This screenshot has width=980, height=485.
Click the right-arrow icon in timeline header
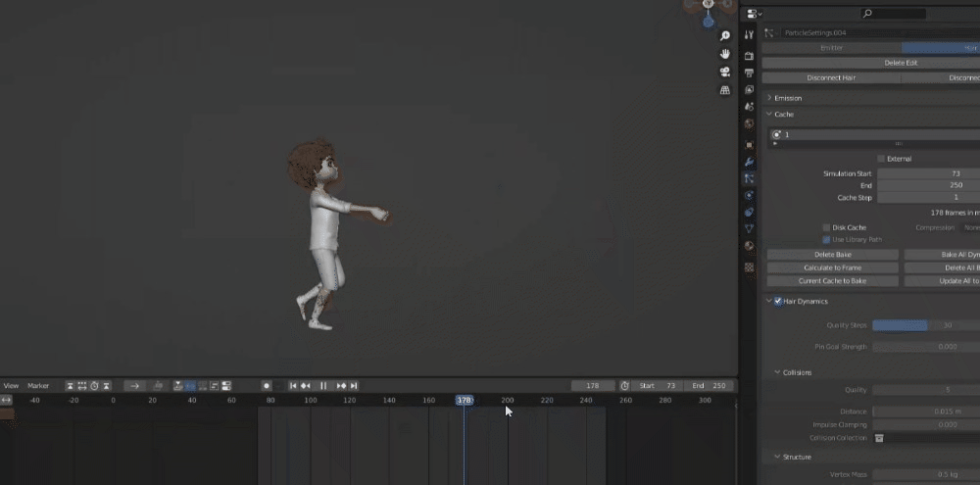(x=134, y=386)
